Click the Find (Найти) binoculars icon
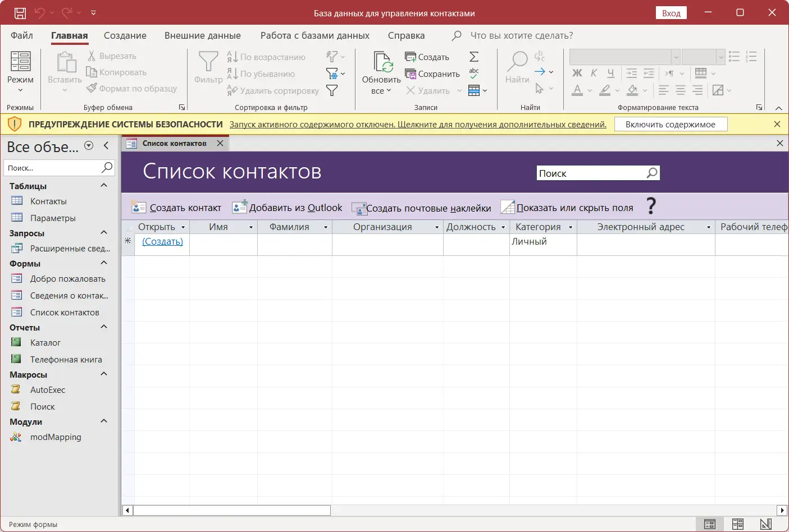The width and height of the screenshot is (789, 532). (x=517, y=61)
